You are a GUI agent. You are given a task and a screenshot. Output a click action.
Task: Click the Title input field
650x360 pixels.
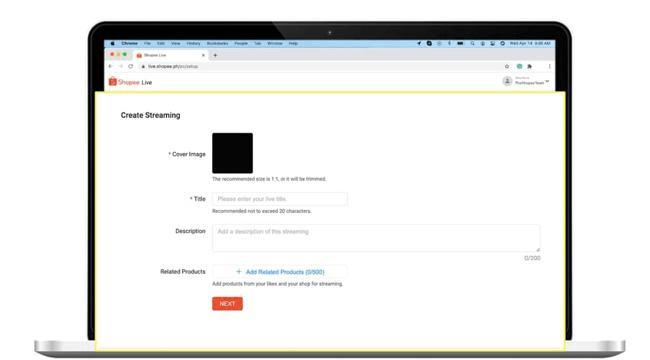pyautogui.click(x=279, y=199)
